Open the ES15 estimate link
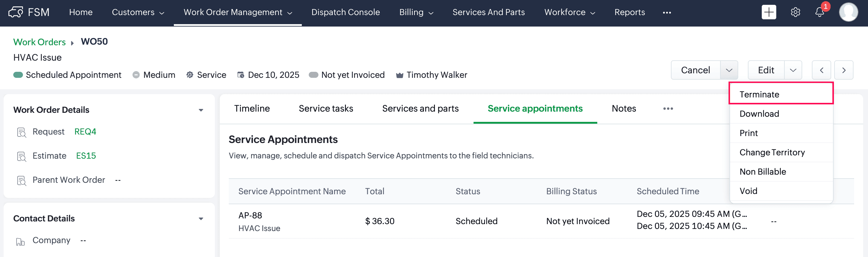Viewport: 868px width, 257px height. tap(86, 156)
